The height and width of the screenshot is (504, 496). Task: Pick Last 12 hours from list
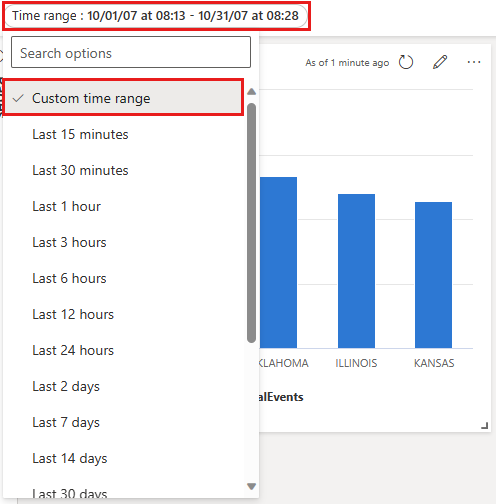[124, 314]
